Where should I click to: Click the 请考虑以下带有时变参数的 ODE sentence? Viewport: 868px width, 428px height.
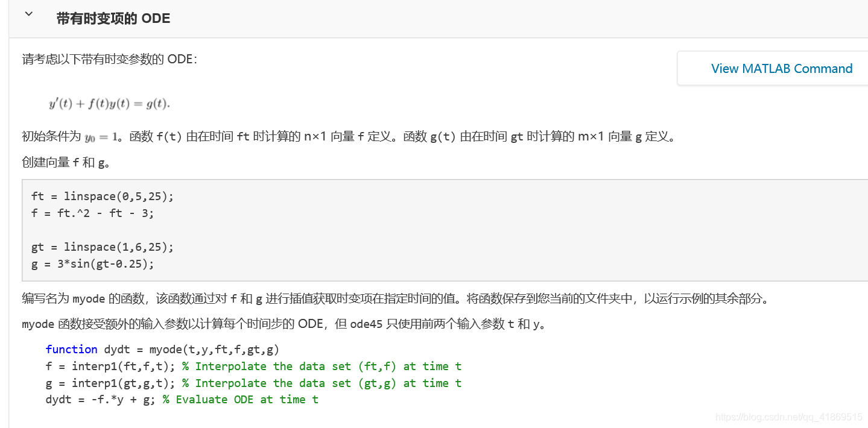[110, 60]
